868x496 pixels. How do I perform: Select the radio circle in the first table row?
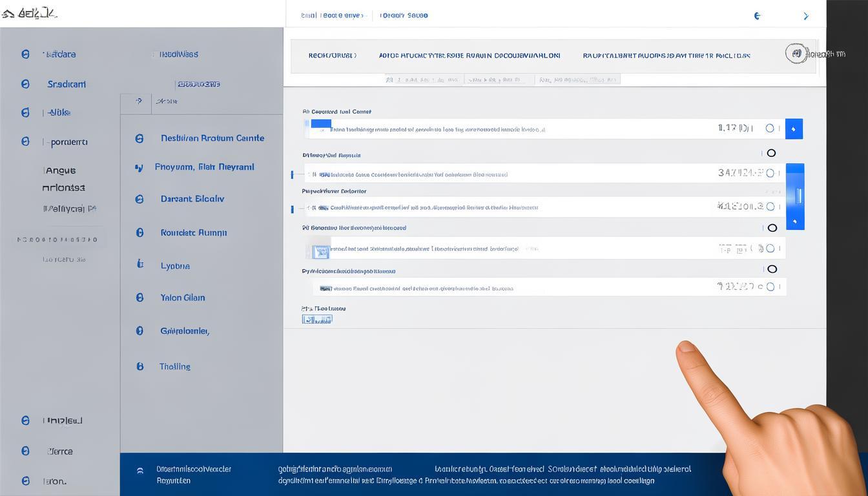(x=770, y=129)
